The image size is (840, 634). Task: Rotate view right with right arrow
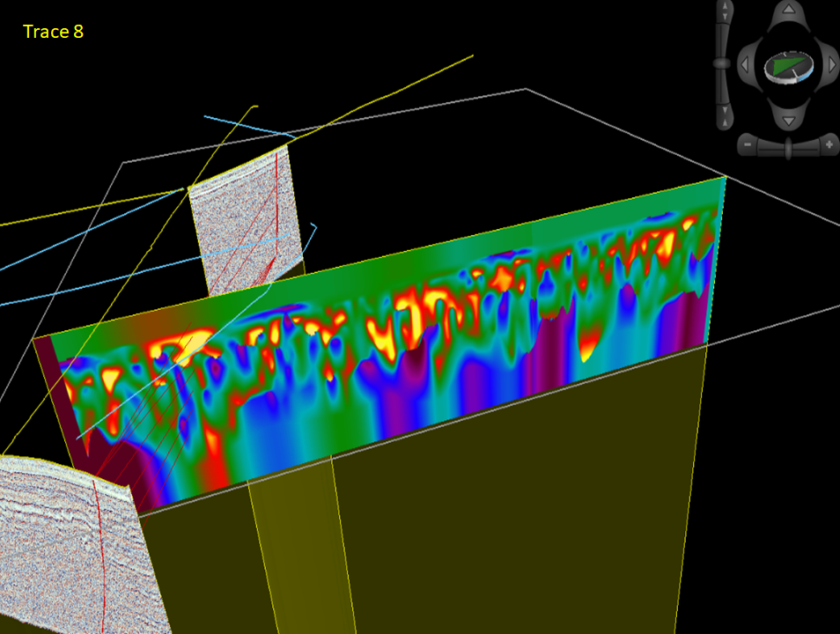pyautogui.click(x=832, y=65)
